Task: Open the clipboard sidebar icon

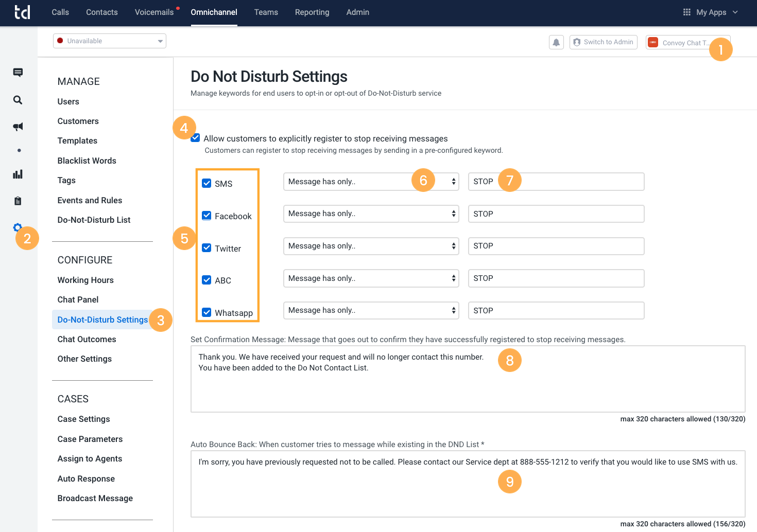Action: 18,201
